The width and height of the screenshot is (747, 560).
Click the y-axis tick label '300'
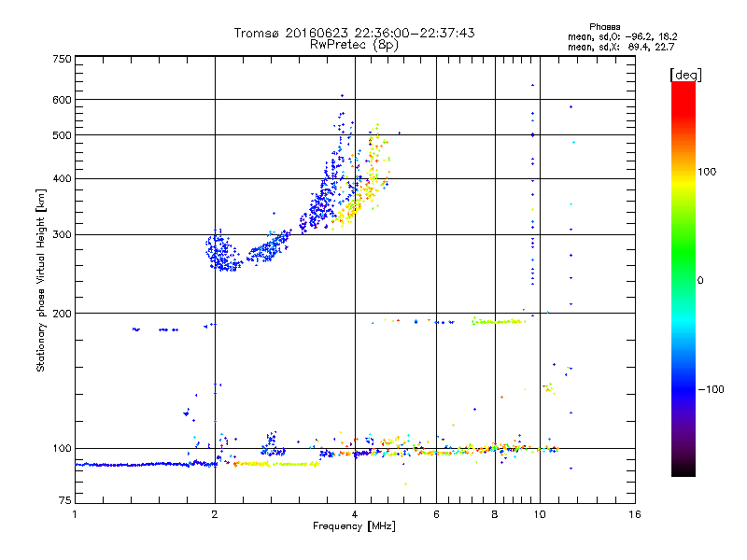[62, 235]
